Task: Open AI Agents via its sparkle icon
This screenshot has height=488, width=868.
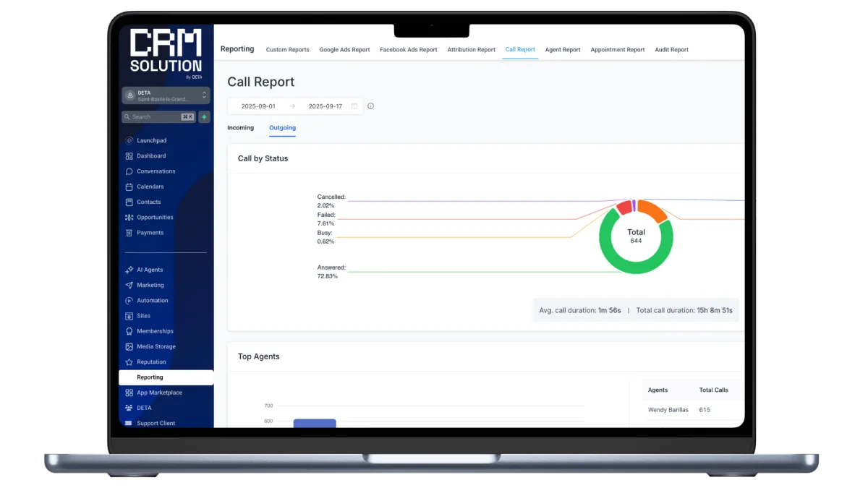Action: (x=129, y=270)
